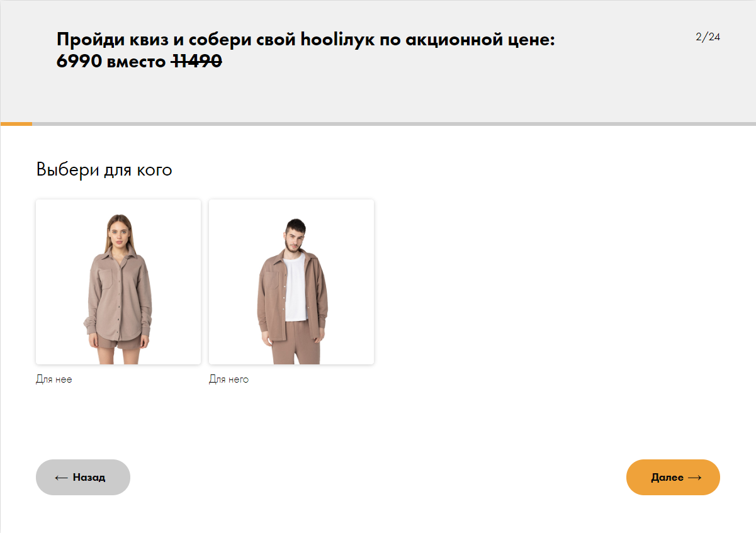Select the man's photo card
Image resolution: width=756 pixels, height=533 pixels.
coord(291,282)
